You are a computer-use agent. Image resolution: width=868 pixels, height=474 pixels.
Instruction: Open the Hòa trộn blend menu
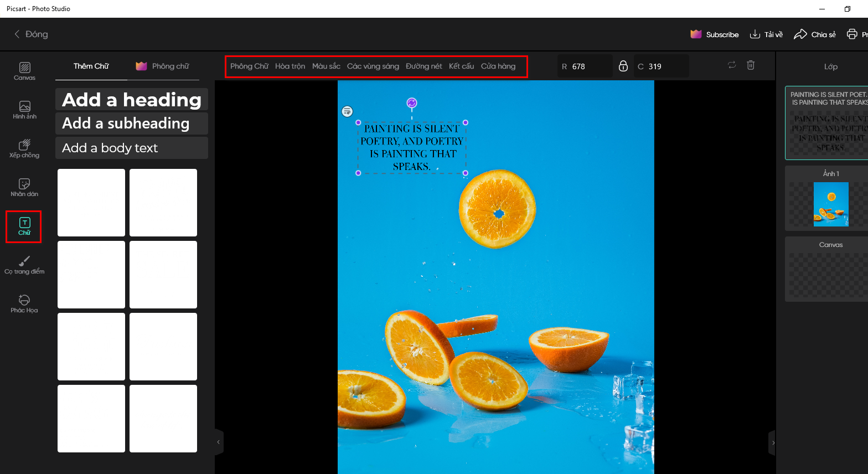(x=290, y=66)
